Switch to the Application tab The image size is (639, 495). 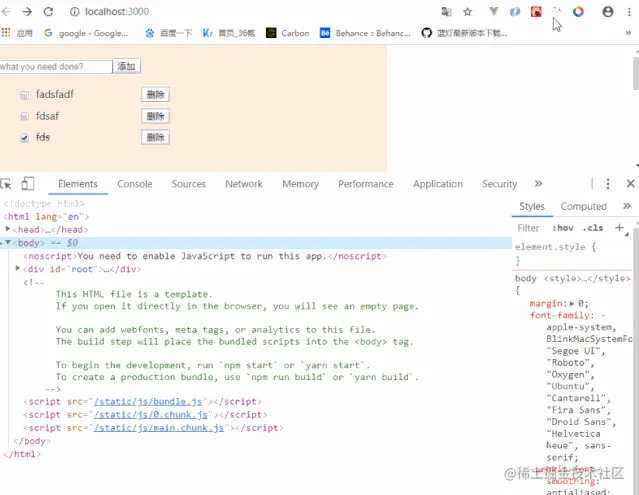tap(438, 184)
